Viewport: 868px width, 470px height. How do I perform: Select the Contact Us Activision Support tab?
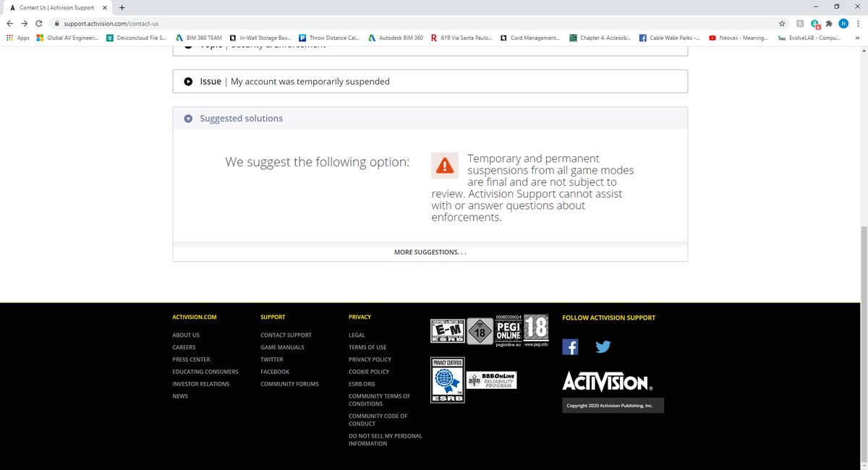point(56,7)
